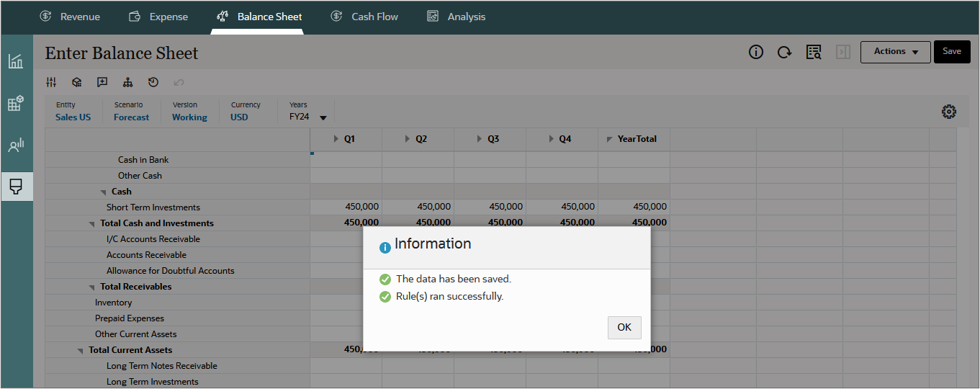Click the grid cube sidebar icon
980x389 pixels.
[x=16, y=103]
